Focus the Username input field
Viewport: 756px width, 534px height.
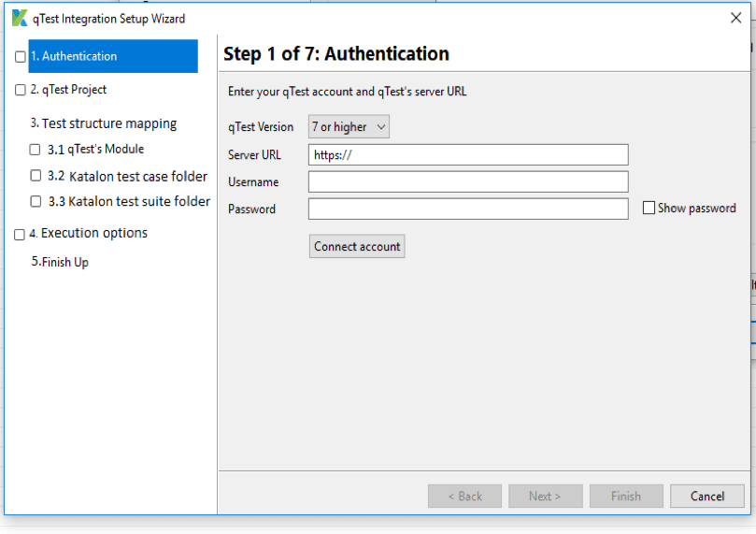click(468, 181)
